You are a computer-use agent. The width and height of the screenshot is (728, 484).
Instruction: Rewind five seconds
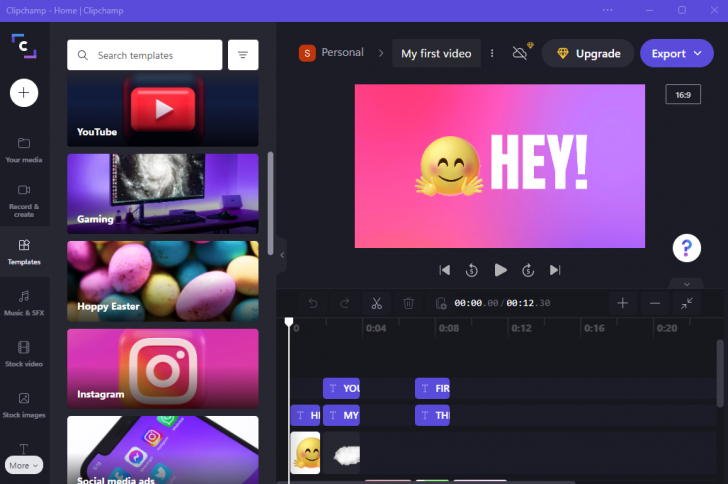(472, 270)
